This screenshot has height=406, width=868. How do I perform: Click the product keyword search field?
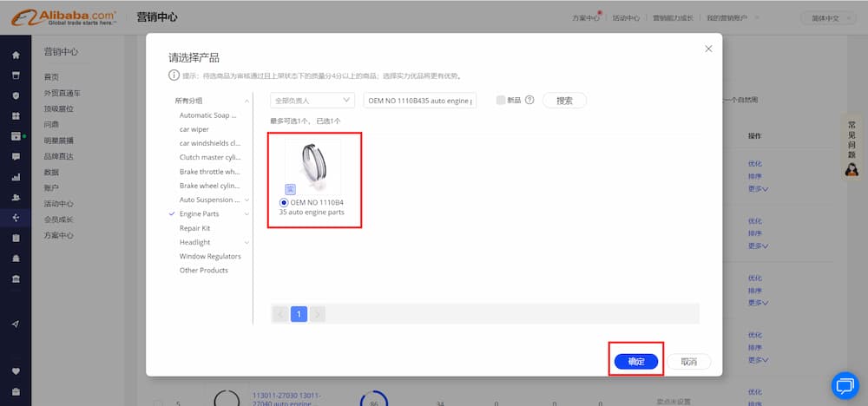419,101
